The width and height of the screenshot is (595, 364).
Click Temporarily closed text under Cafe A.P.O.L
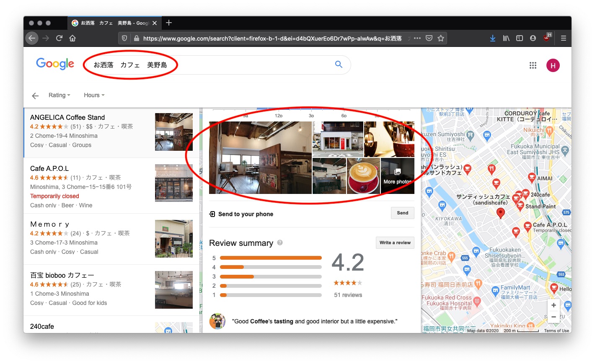[x=54, y=196]
